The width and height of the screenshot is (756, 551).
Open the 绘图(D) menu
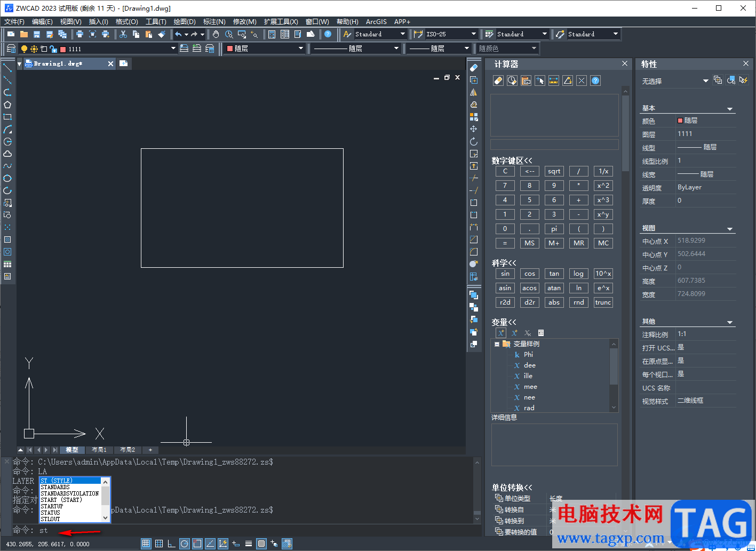click(x=185, y=22)
